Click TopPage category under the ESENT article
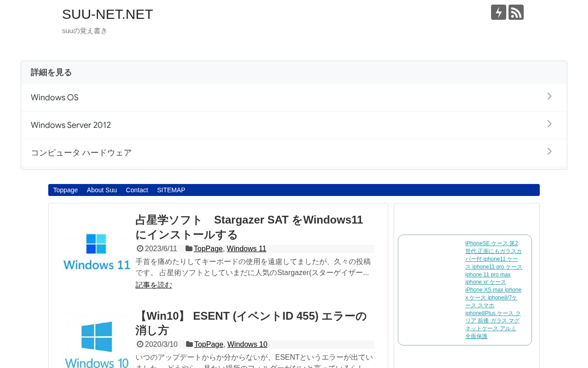588x368 pixels. [x=209, y=345]
